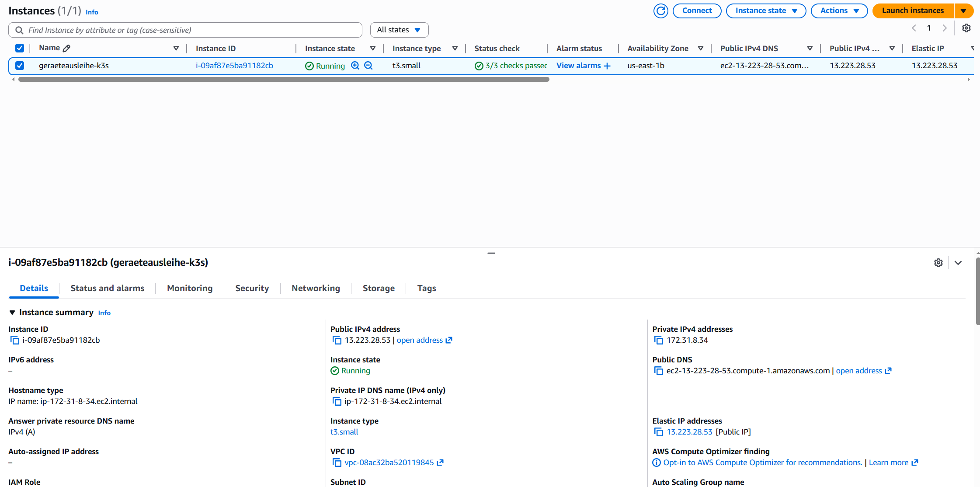Focus the Find Instance search field
The width and height of the screenshot is (980, 487).
185,30
